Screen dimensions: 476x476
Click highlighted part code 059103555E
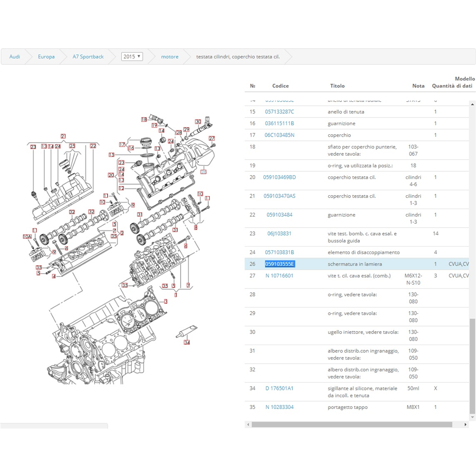[x=279, y=264]
